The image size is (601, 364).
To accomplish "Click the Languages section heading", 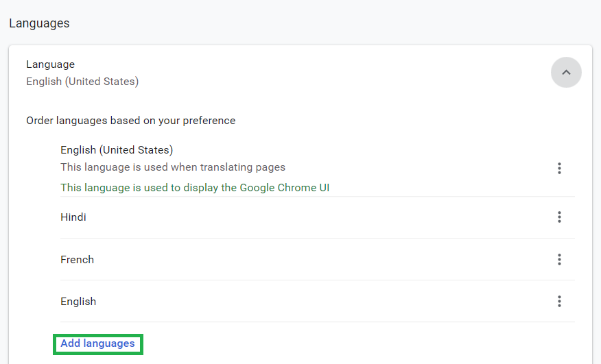I will 39,23.
